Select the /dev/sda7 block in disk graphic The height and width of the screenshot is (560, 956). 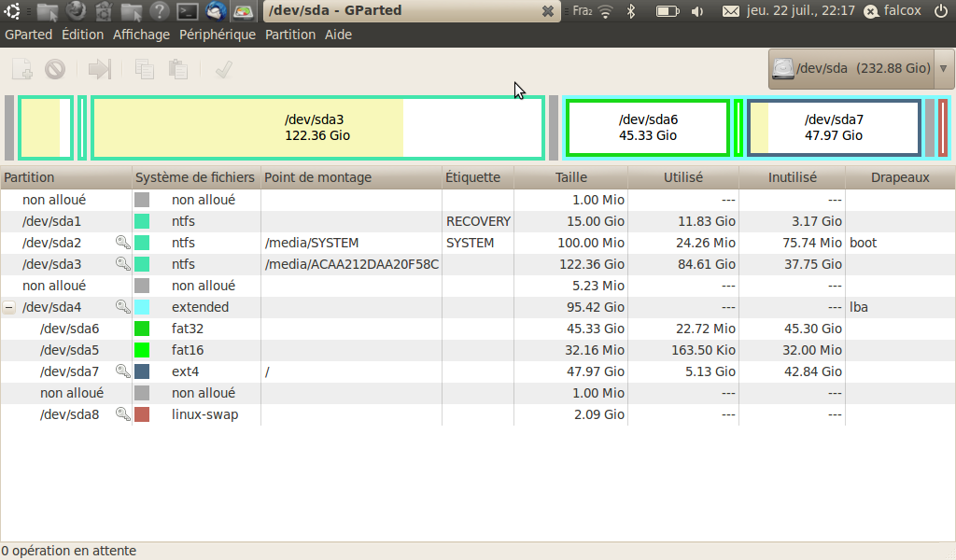coord(834,128)
